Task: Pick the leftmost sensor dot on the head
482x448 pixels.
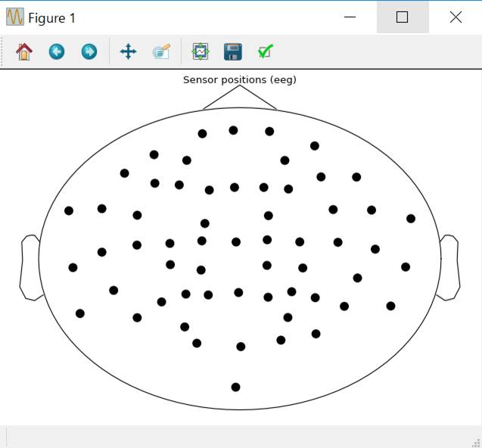Action: [x=69, y=210]
